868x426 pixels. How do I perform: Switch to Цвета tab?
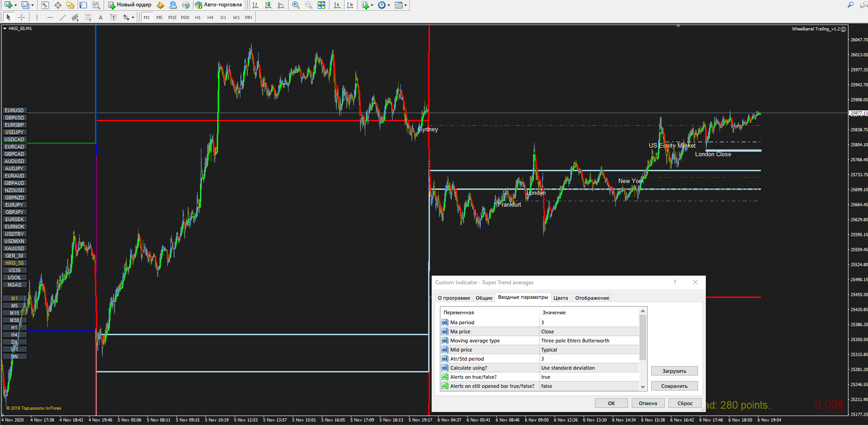(x=561, y=298)
